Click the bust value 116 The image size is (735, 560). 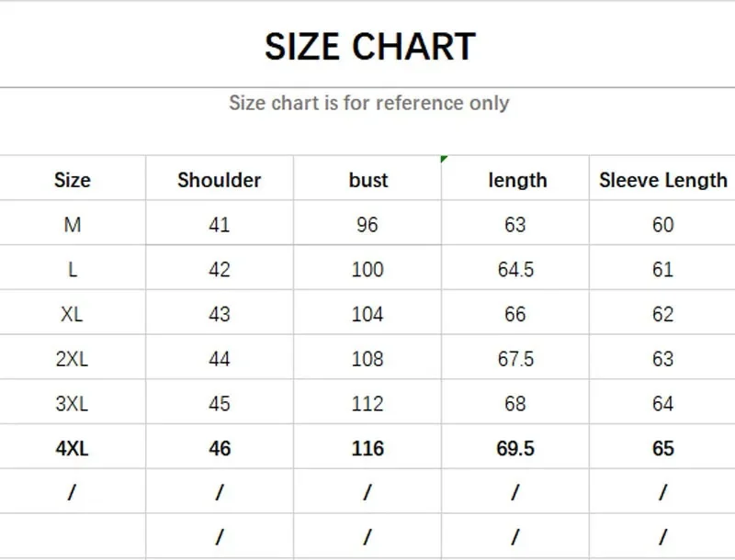pyautogui.click(x=368, y=449)
